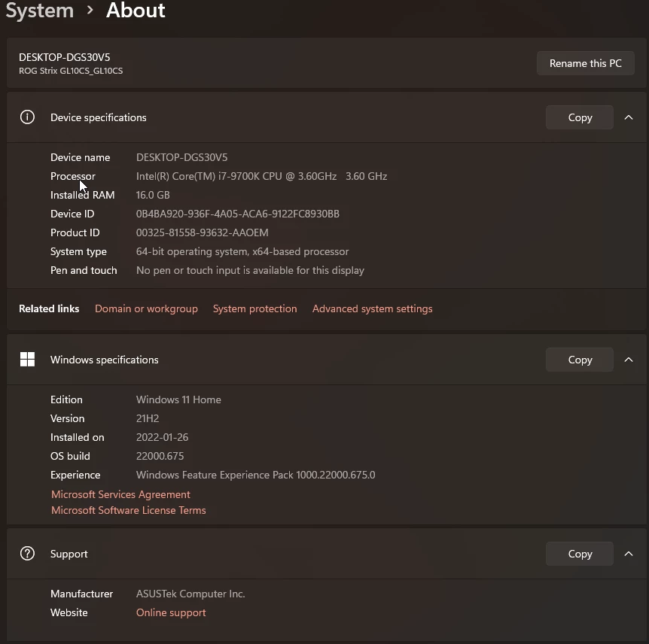
Task: Select the ROG Strix GL10CS_GL10CS model text
Action: [71, 71]
